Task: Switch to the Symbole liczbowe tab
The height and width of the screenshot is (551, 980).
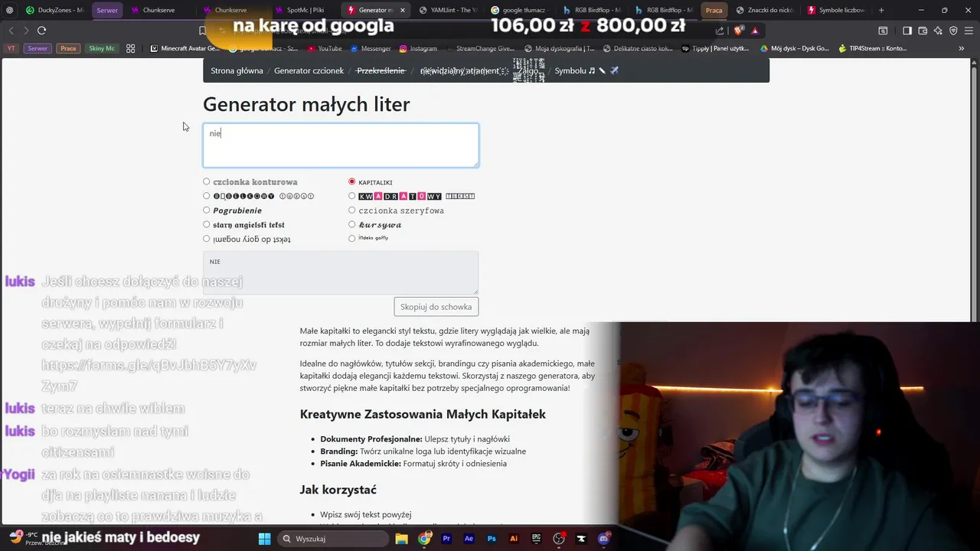Action: (x=836, y=10)
